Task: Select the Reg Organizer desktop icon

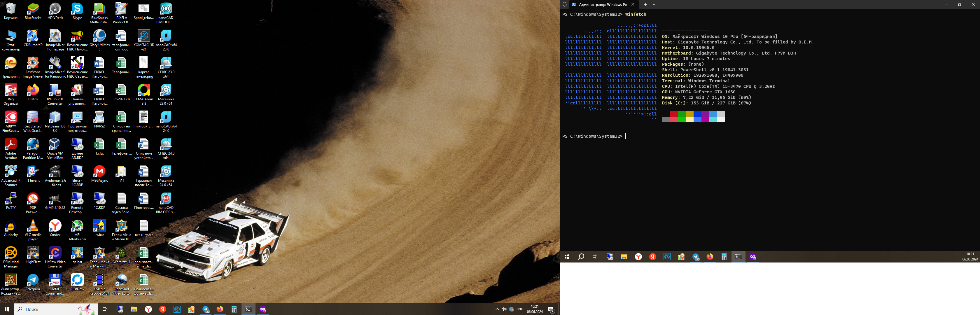Action: (x=11, y=95)
